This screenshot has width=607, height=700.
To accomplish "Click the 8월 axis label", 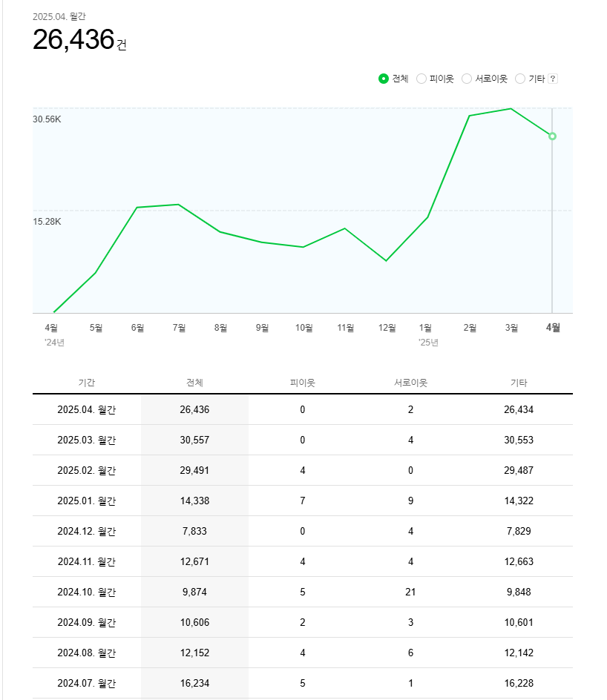I will [x=220, y=328].
